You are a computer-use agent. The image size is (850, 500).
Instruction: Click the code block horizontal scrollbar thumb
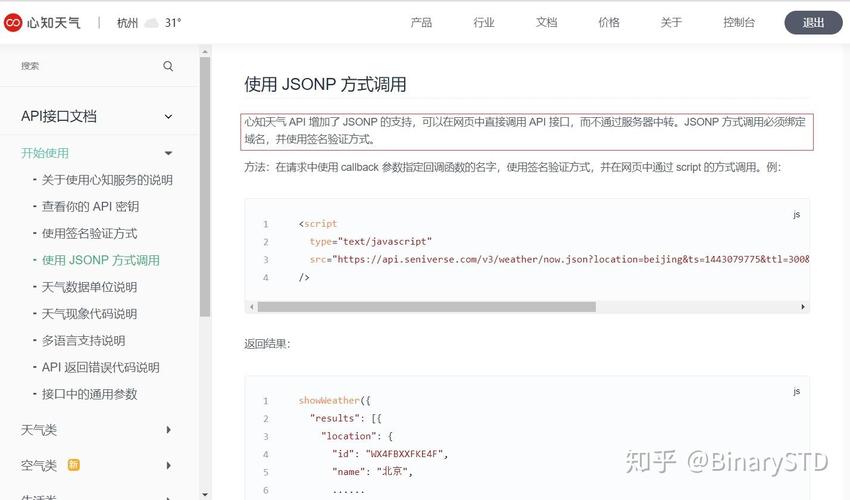427,307
